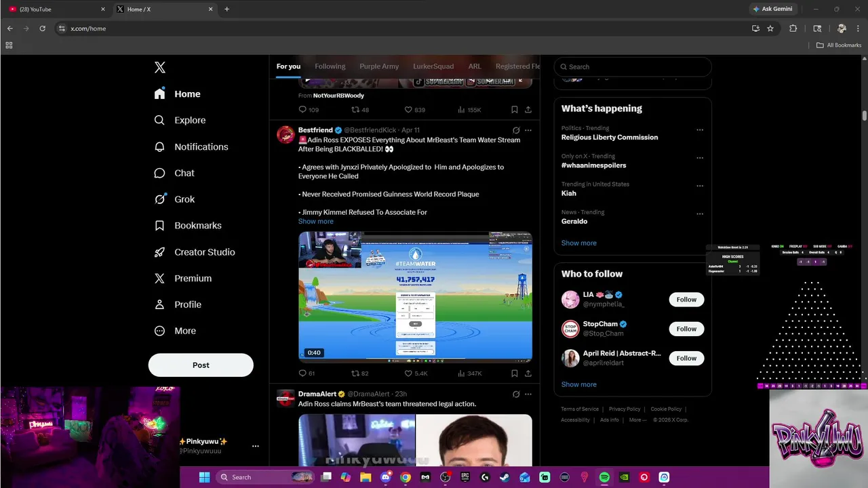This screenshot has width=868, height=488.
Task: Switch to the Purple Army tab
Action: (x=379, y=66)
